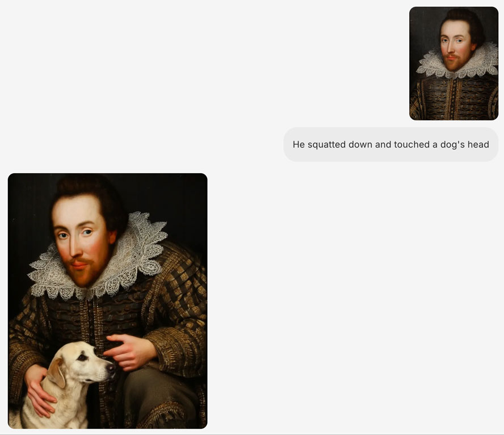Viewport: 504px width, 435px height.
Task: Click the 'He squatted down' message bubble
Action: (390, 144)
